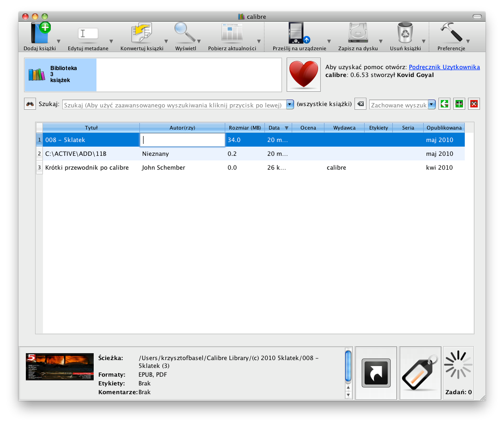This screenshot has height=426, width=504.
Task: Click the red heart donate icon
Action: [303, 75]
